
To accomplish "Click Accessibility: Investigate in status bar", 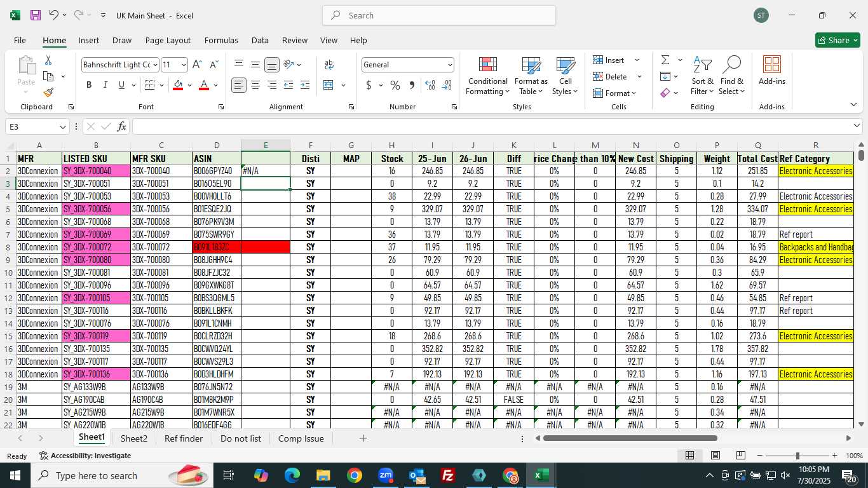I will coord(85,456).
